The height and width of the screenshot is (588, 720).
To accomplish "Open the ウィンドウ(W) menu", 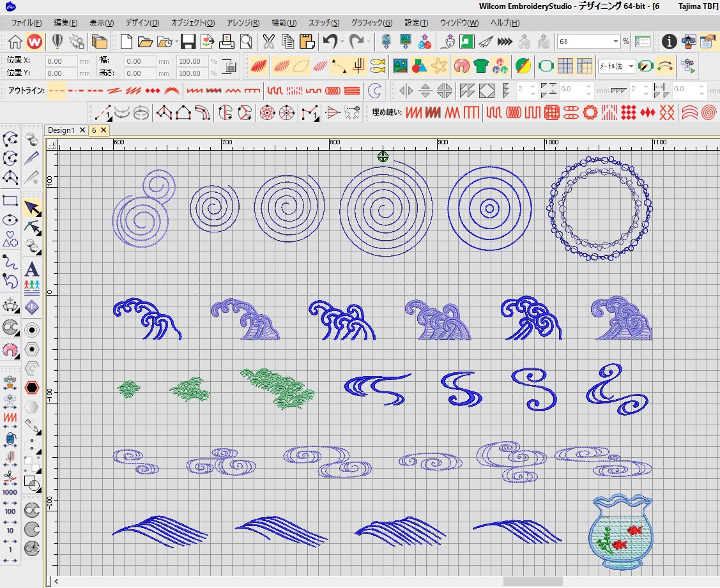I will point(459,23).
